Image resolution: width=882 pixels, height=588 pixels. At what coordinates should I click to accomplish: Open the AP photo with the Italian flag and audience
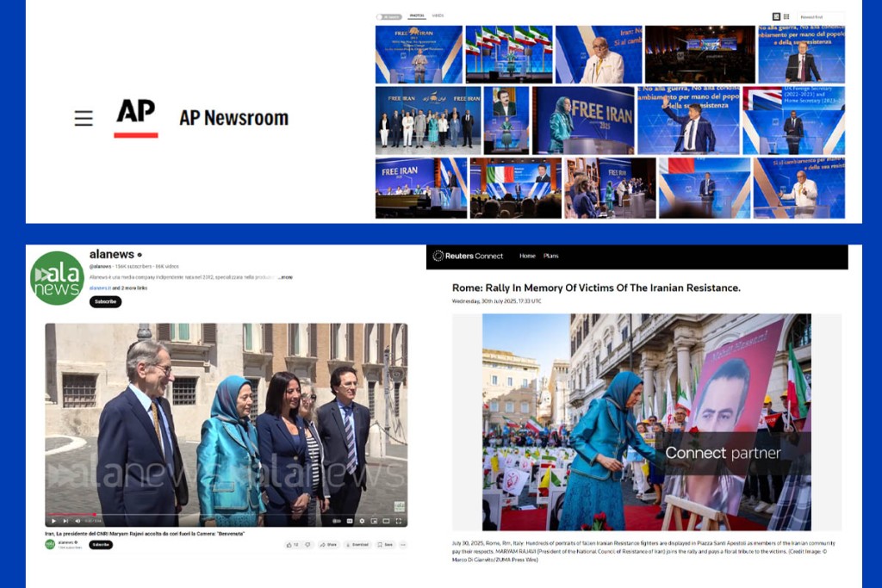516,188
